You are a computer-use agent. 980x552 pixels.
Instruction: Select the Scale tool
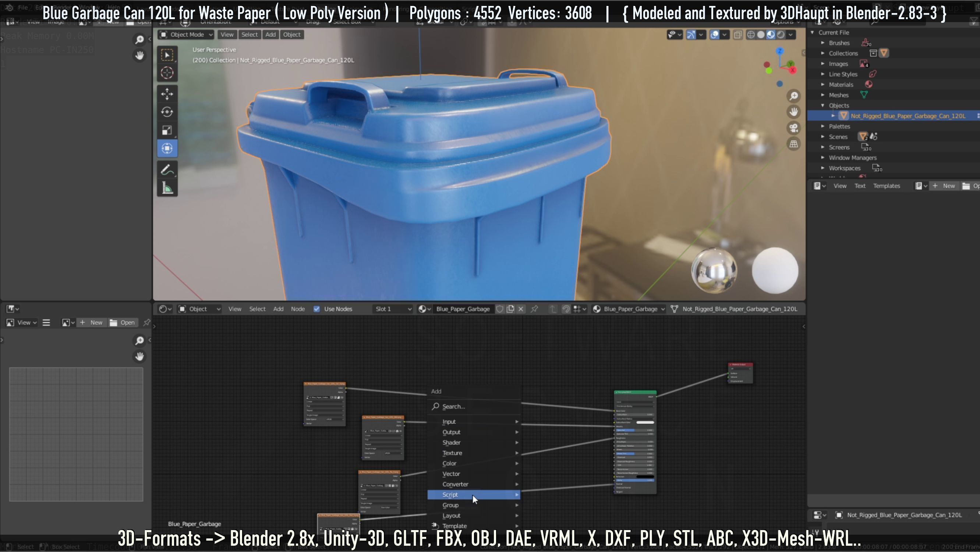[x=167, y=130]
